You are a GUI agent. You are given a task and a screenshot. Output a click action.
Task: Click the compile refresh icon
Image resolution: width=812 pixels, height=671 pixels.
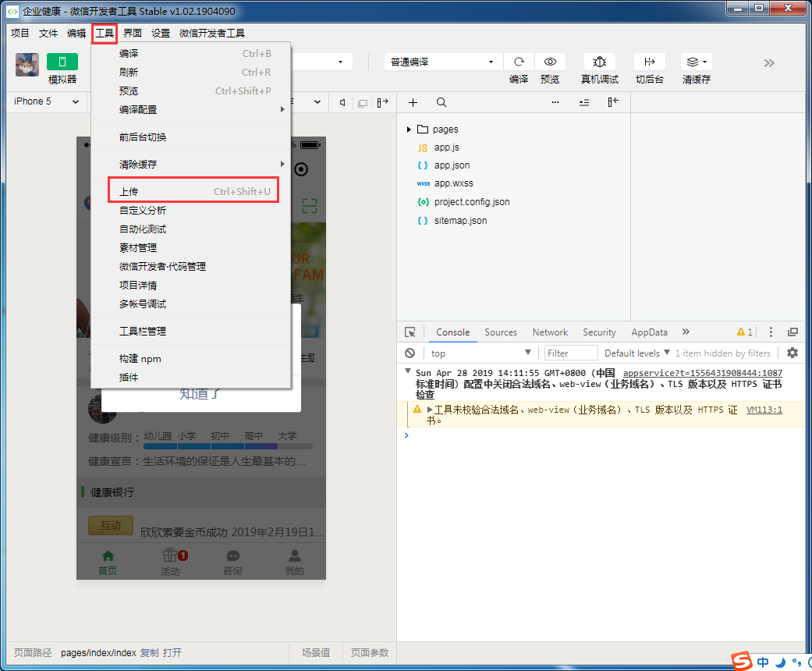coord(519,62)
